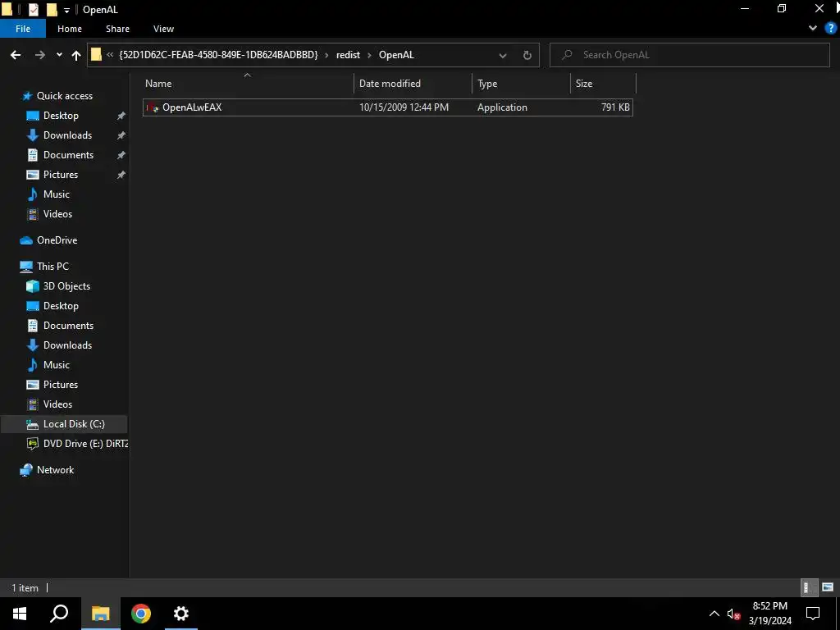
Task: Open pinned Downloads under Quick access
Action: pos(67,135)
